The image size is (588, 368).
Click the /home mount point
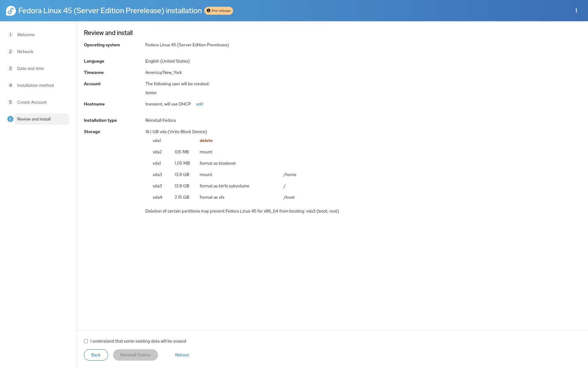(x=290, y=174)
